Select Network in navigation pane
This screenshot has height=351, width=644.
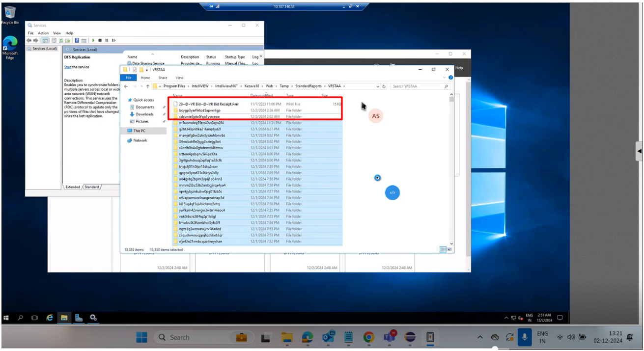point(140,140)
